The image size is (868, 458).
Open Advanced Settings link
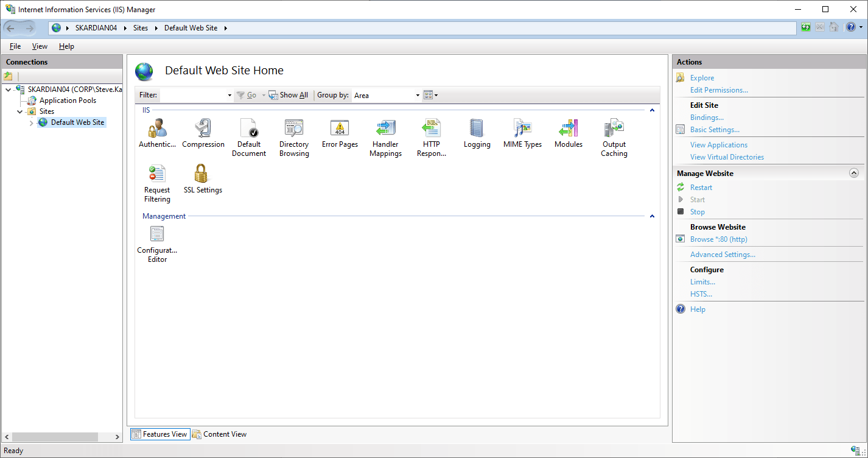pos(723,255)
